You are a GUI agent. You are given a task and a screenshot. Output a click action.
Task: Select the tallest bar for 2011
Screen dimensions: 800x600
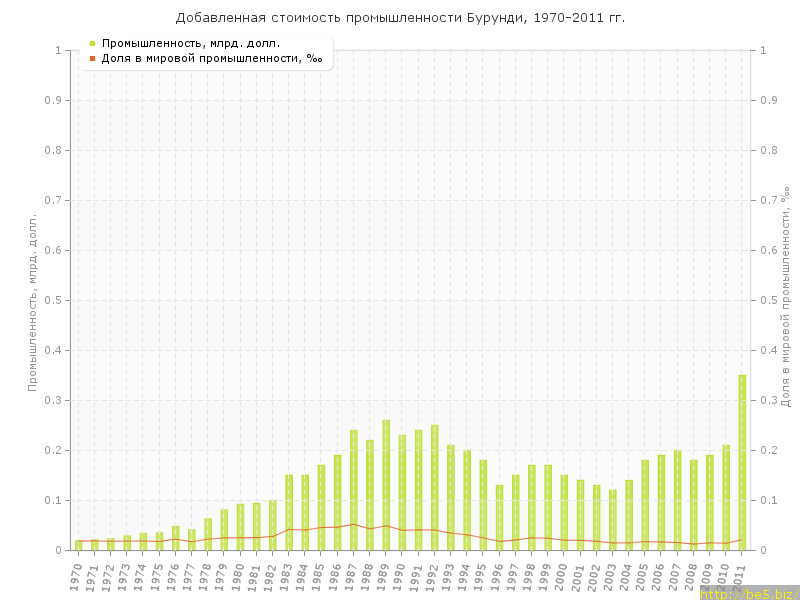tap(742, 462)
